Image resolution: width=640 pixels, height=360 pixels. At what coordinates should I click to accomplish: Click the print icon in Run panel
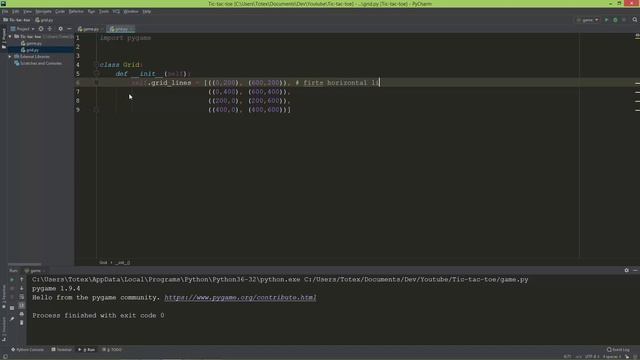point(22,314)
